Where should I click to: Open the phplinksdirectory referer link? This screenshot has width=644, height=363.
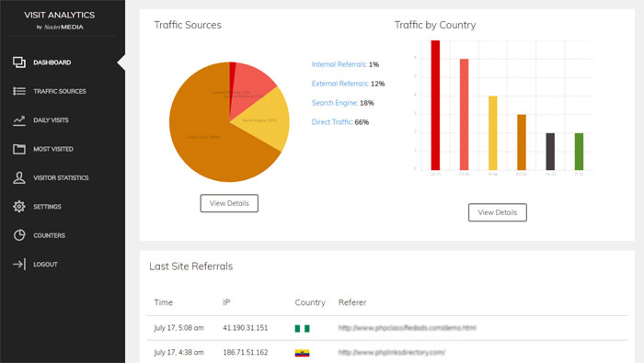click(x=391, y=352)
